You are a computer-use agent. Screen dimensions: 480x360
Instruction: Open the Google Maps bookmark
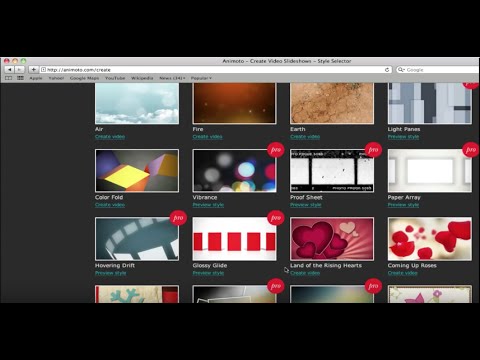[84, 78]
